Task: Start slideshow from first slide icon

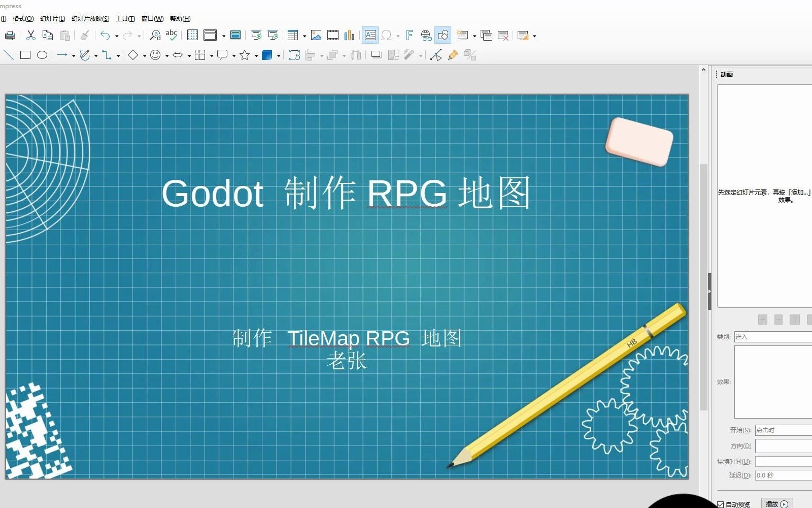Action: (x=256, y=36)
